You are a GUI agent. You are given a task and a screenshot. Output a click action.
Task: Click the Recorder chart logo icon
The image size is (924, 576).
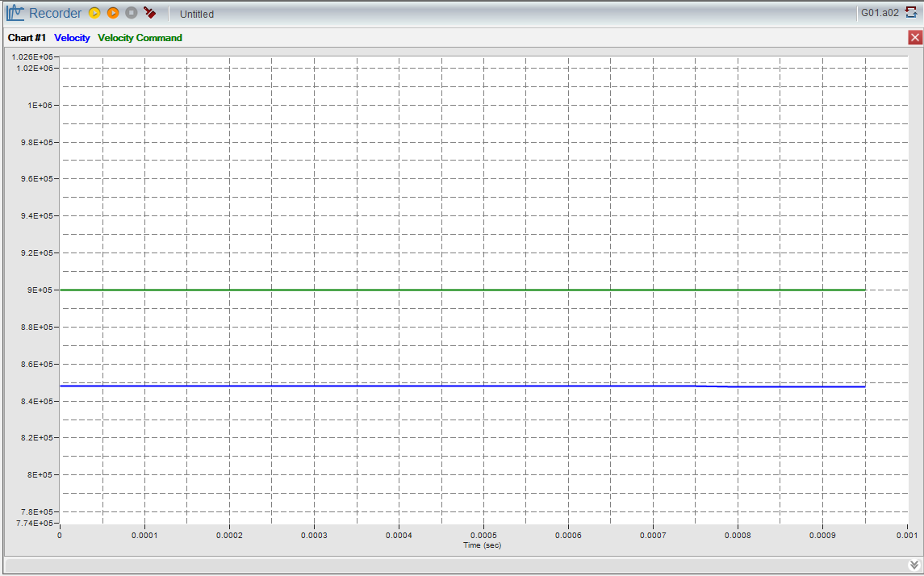tap(15, 13)
